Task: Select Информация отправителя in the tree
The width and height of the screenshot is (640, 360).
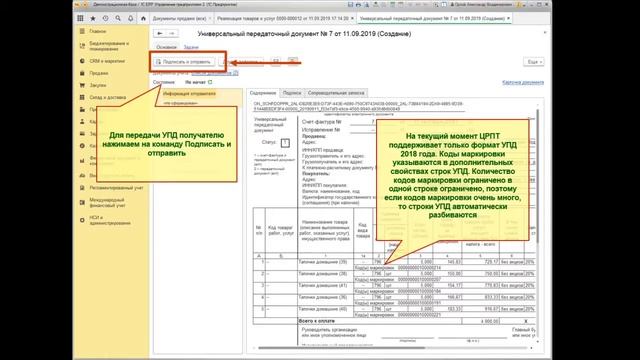Action: click(x=189, y=93)
